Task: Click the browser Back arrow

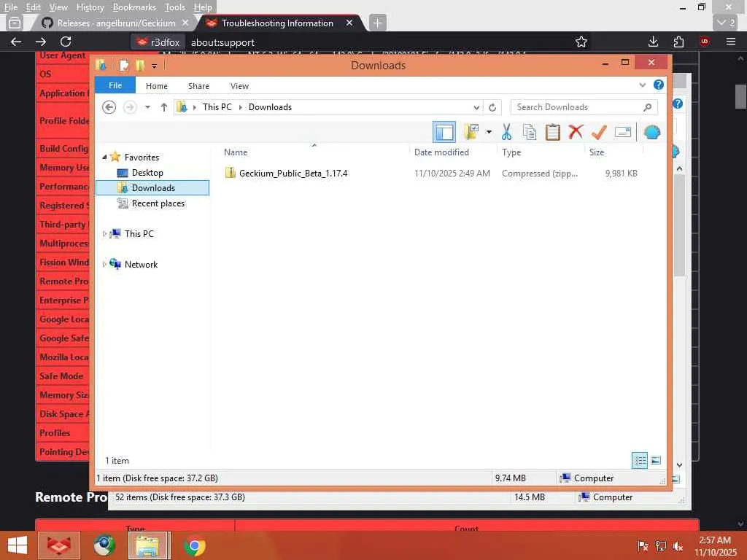Action: (16, 42)
